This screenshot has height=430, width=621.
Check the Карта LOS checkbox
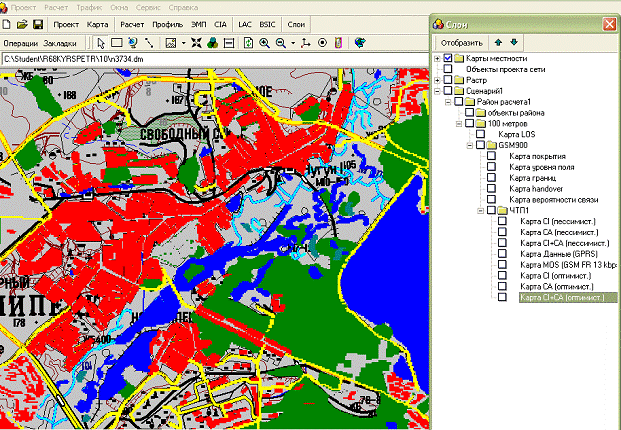pyautogui.click(x=481, y=135)
